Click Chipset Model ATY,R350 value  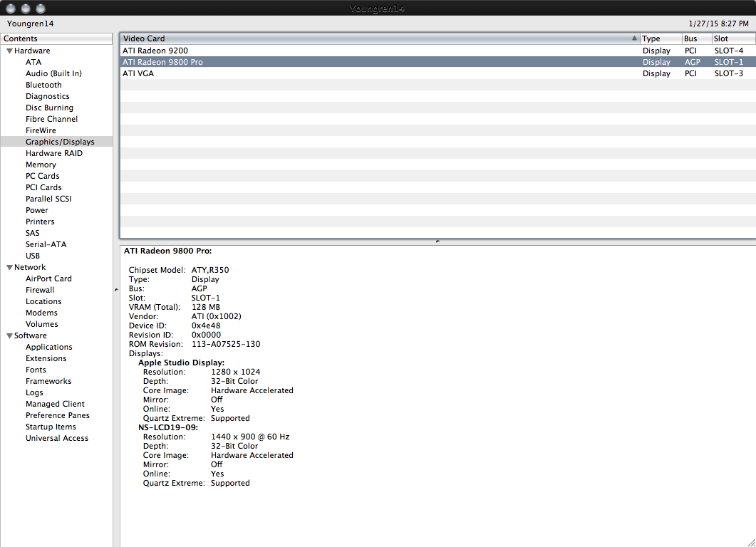coord(210,270)
